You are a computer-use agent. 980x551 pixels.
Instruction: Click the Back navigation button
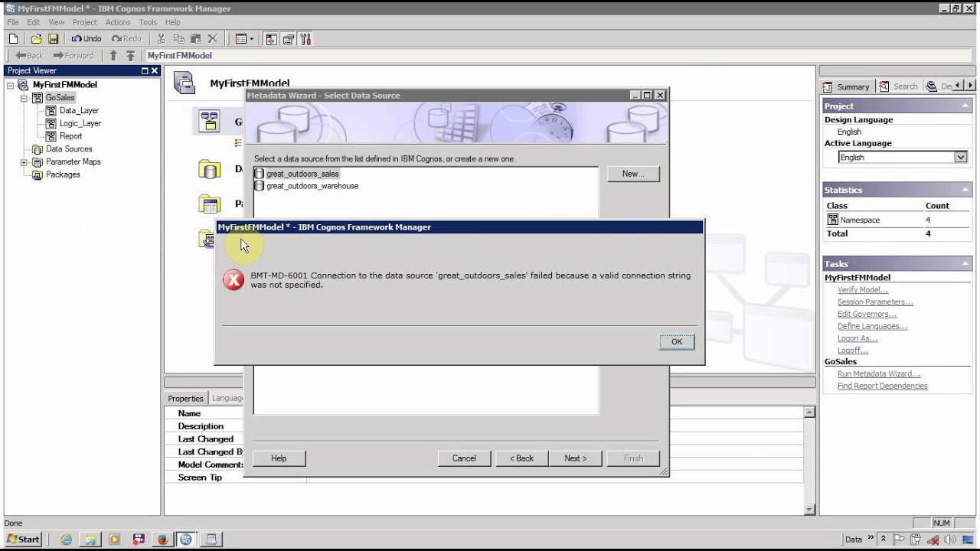tap(30, 56)
